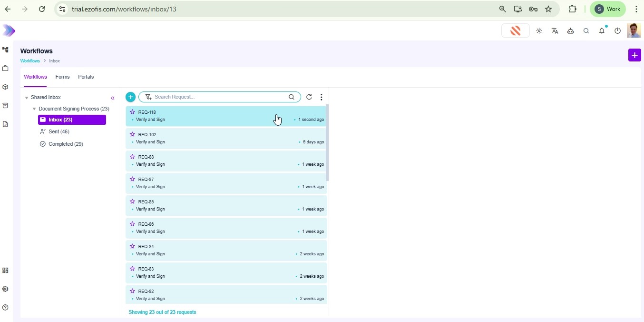Star the REQ-118 request
The height and width of the screenshot is (322, 644).
point(132,112)
